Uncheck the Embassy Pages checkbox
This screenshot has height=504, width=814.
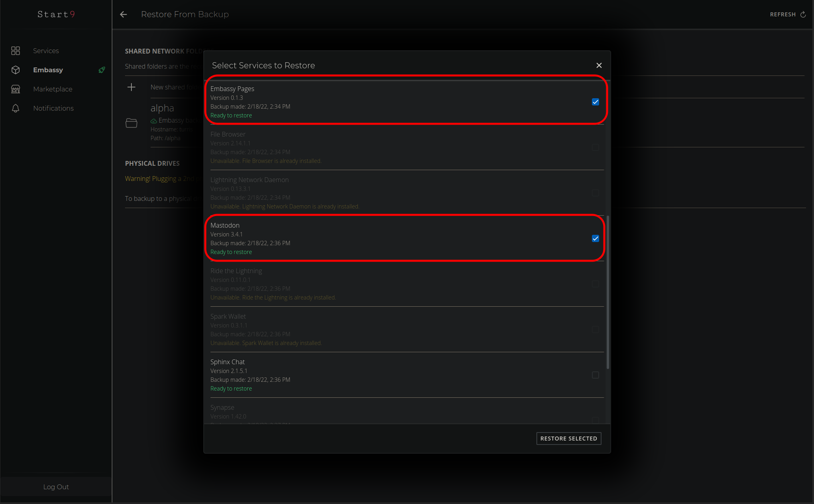coord(595,102)
